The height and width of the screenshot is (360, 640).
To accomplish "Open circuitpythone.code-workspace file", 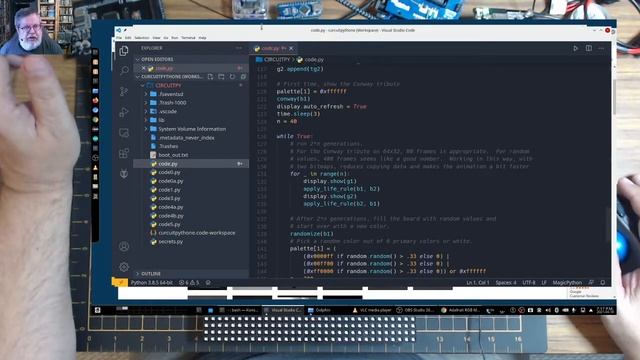I will [191, 233].
